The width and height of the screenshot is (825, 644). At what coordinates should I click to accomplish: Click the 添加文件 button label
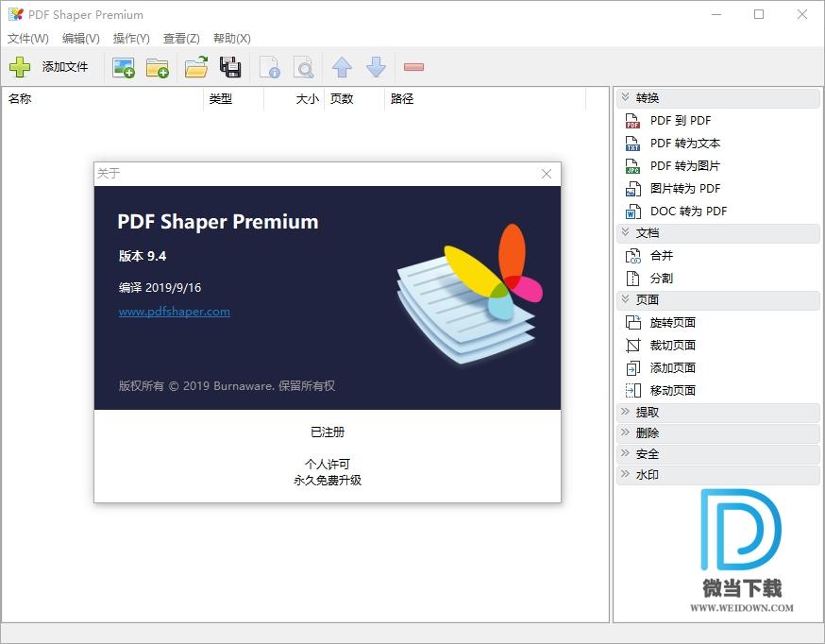[65, 67]
